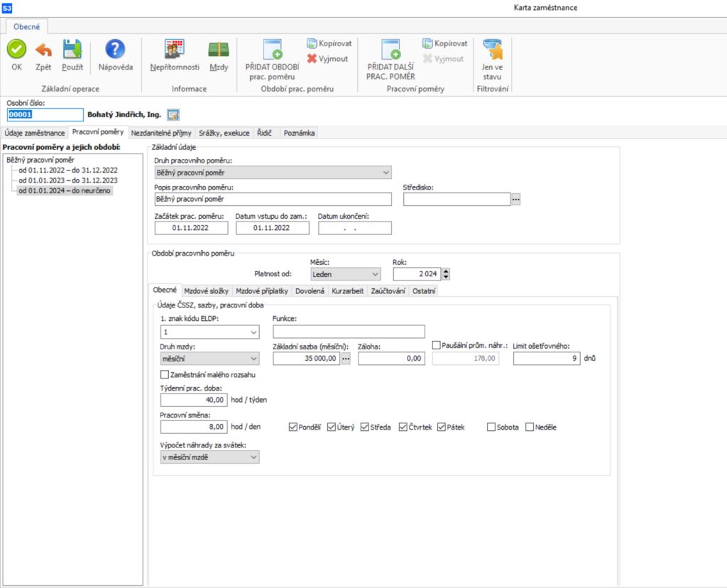This screenshot has width=727, height=588.
Task: Click employee card icon next to name
Action: [173, 114]
